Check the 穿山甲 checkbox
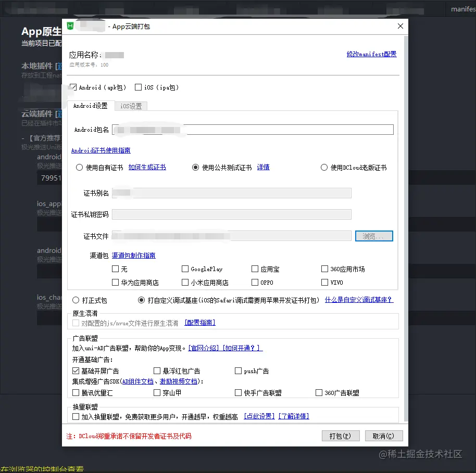476x473 pixels. (x=157, y=392)
